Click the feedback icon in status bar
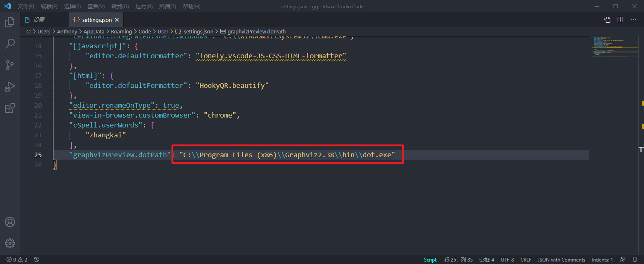Viewport: 644px width, 264px height. click(623, 260)
